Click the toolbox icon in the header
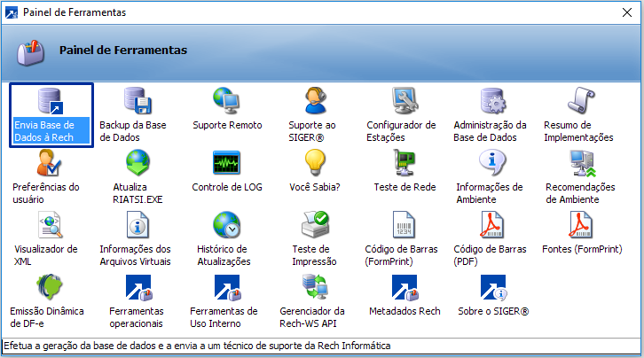The width and height of the screenshot is (644, 358). pyautogui.click(x=30, y=52)
